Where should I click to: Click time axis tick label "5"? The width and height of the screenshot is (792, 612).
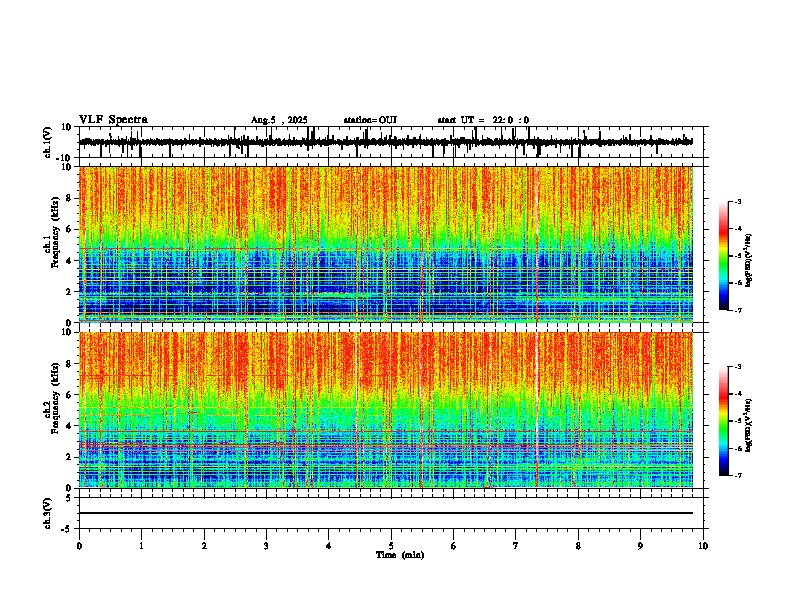[391, 546]
